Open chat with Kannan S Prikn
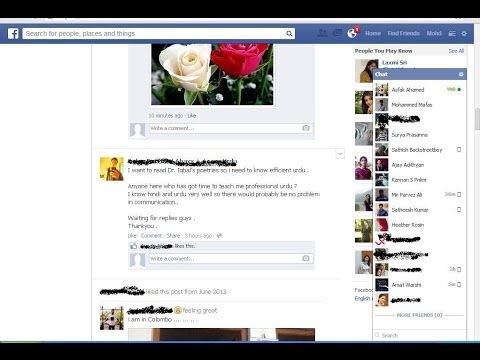Viewport: 480px width, 360px height. tap(419, 180)
